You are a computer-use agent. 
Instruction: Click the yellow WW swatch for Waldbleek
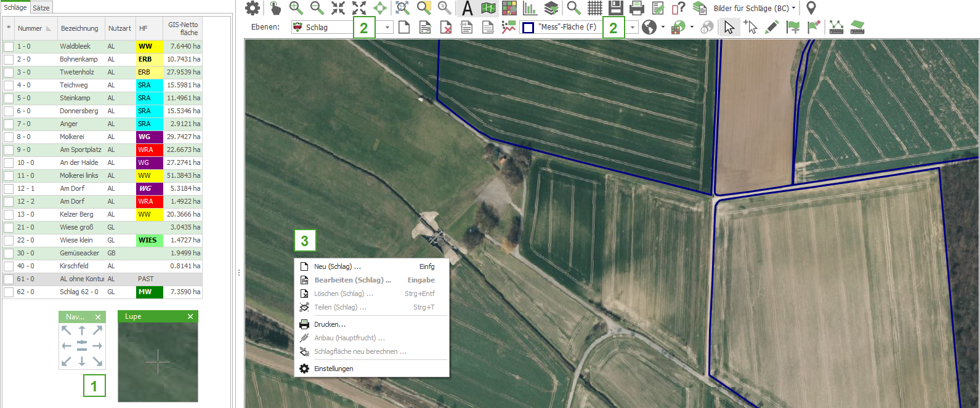pos(149,47)
